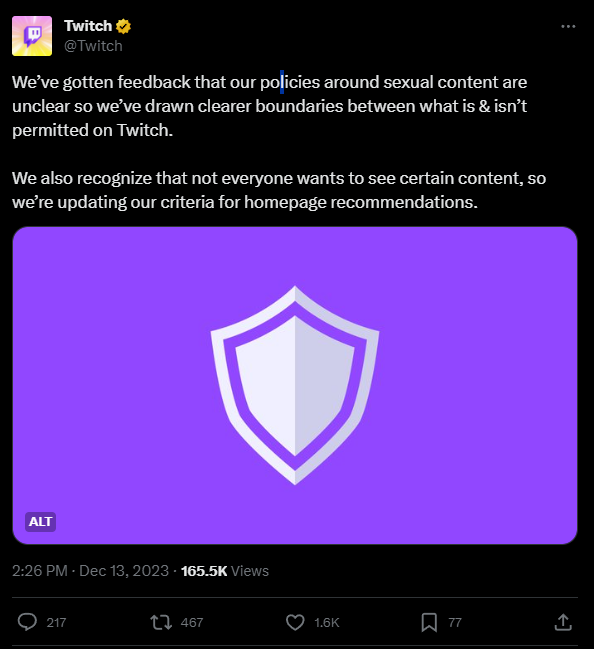Viewport: 594px width, 649px height.
Task: Open the Twitch profile avatar
Action: [x=32, y=36]
